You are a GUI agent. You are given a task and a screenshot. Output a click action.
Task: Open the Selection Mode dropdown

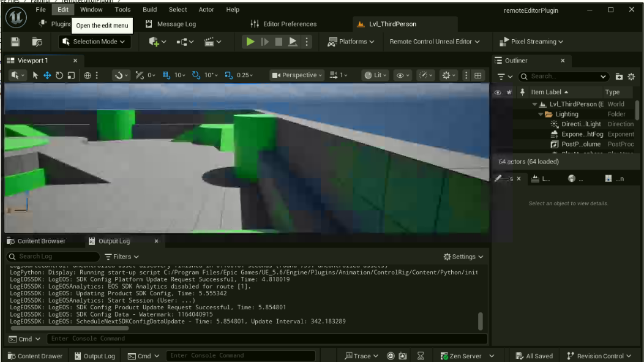[95, 42]
